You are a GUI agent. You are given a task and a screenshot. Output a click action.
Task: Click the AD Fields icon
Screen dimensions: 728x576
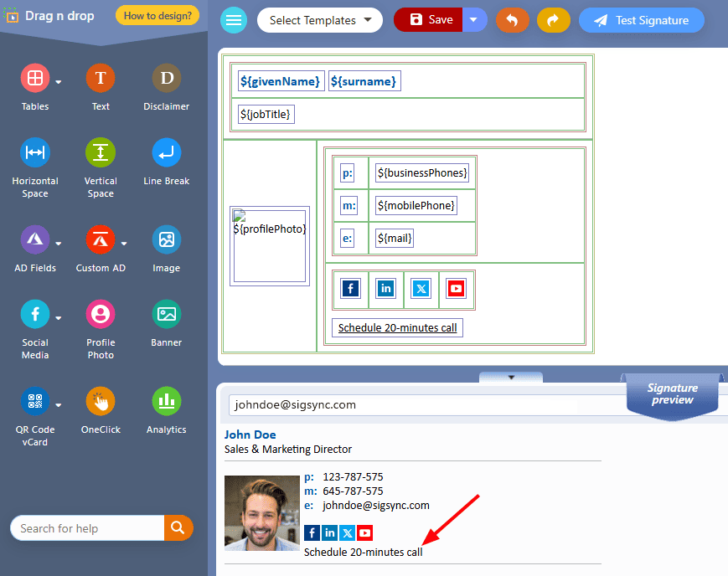[x=35, y=239]
